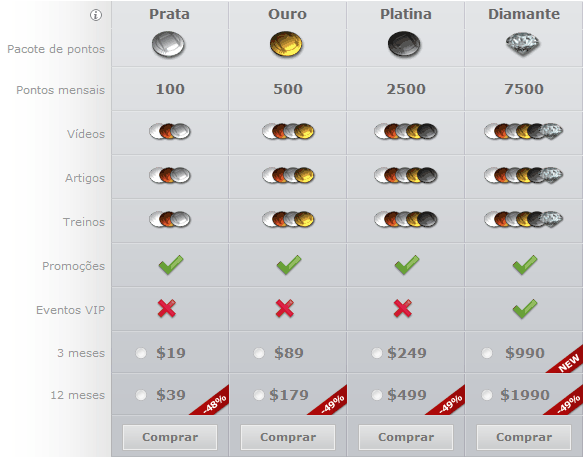Click the black Platina coin icon

(404, 44)
